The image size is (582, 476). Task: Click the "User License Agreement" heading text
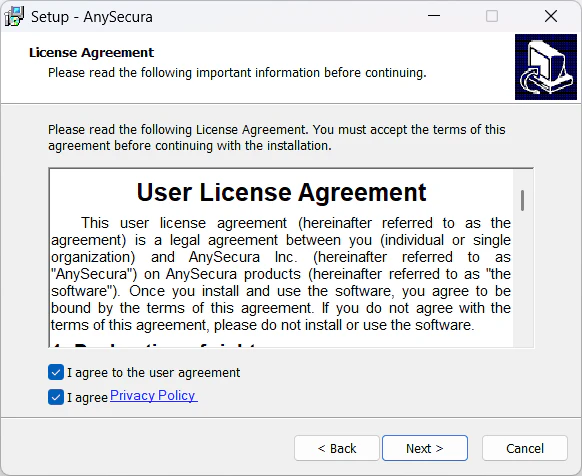tap(281, 192)
